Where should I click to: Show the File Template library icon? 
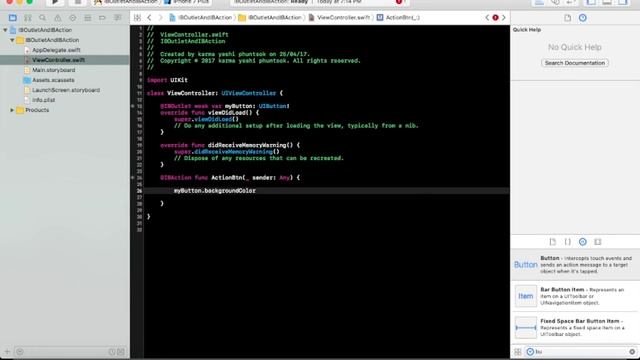coord(552,242)
